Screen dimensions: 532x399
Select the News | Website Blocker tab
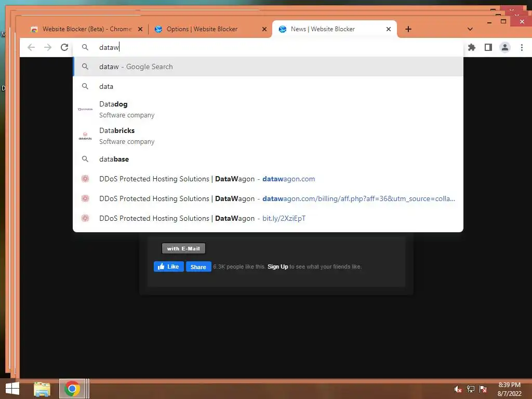334,29
